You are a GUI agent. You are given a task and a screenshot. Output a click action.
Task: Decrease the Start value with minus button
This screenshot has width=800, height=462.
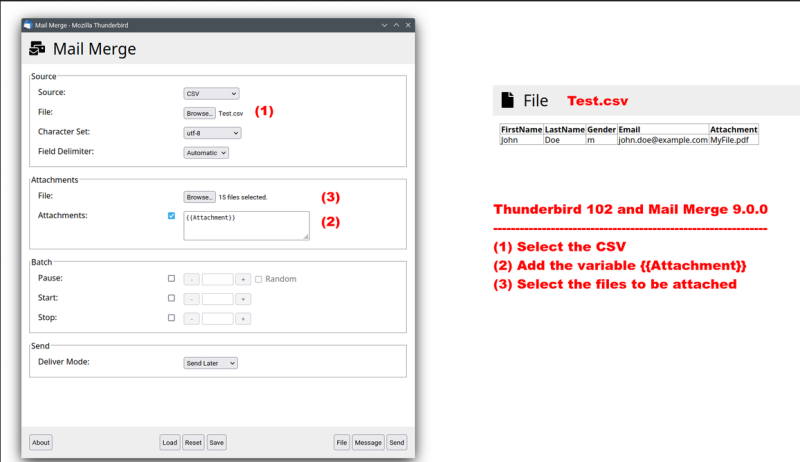pos(191,299)
